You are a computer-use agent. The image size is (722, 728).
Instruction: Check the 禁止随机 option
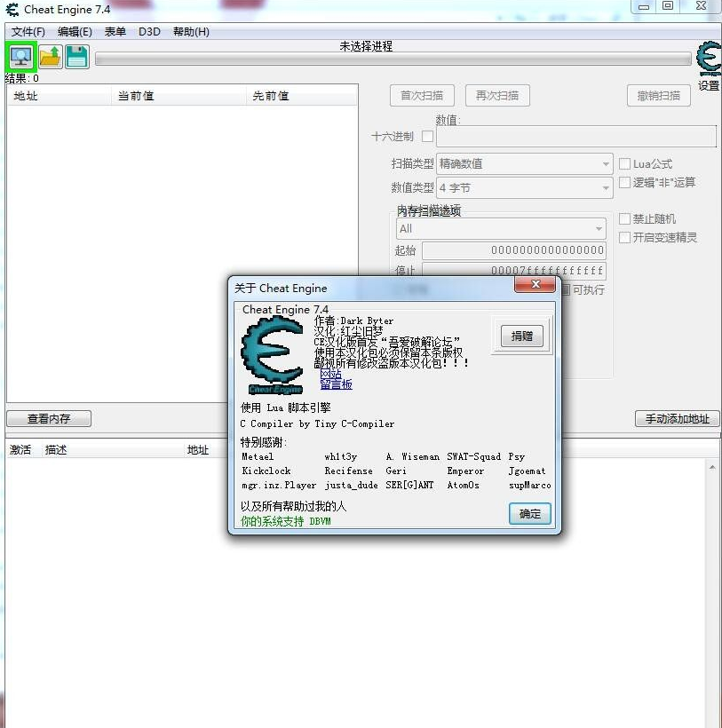coord(625,218)
